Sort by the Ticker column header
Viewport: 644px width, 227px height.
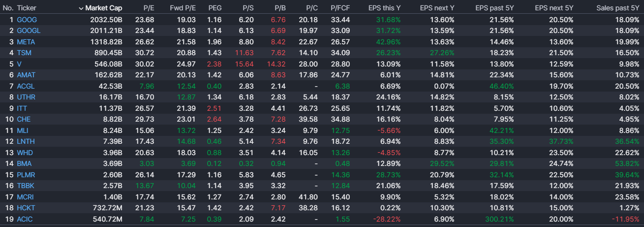[27, 8]
